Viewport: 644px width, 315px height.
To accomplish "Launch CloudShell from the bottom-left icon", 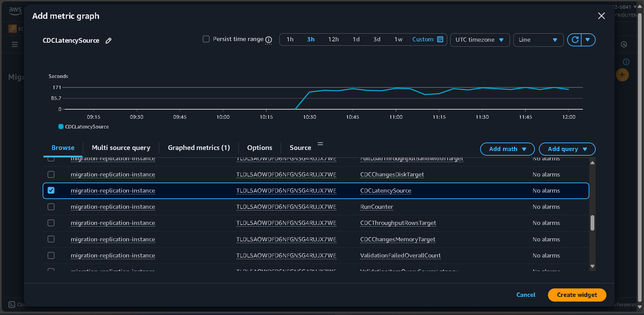I will [x=11, y=305].
